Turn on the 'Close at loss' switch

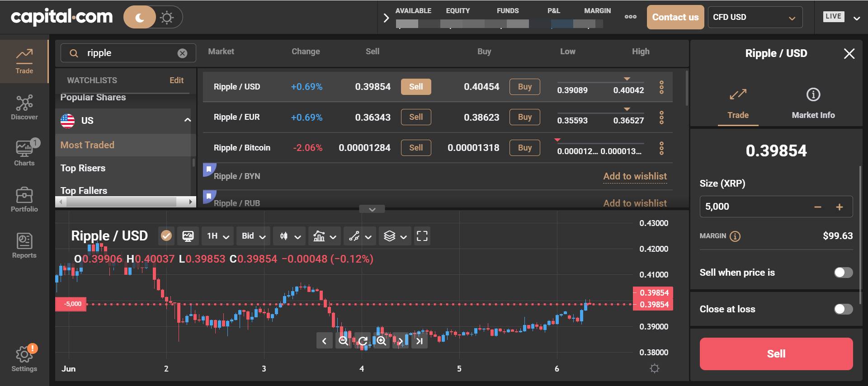[843, 309]
